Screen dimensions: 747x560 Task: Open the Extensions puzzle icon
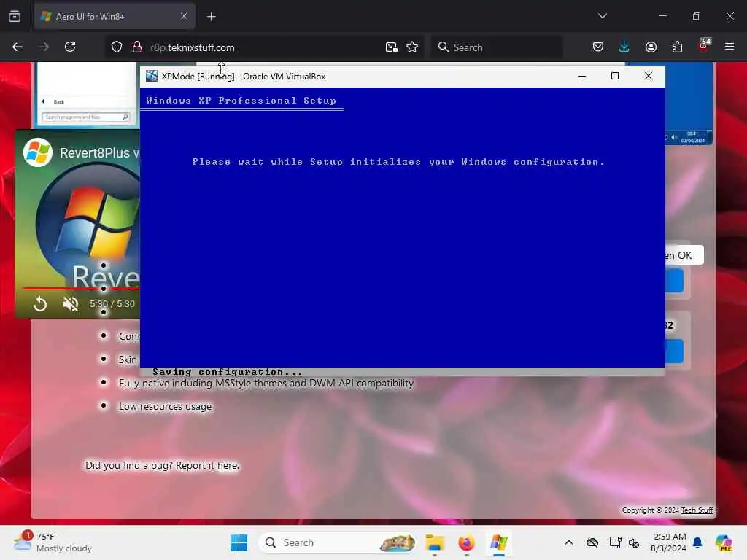click(677, 47)
